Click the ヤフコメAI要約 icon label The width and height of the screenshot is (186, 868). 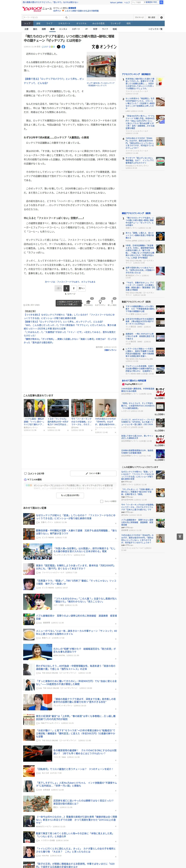(33, 479)
